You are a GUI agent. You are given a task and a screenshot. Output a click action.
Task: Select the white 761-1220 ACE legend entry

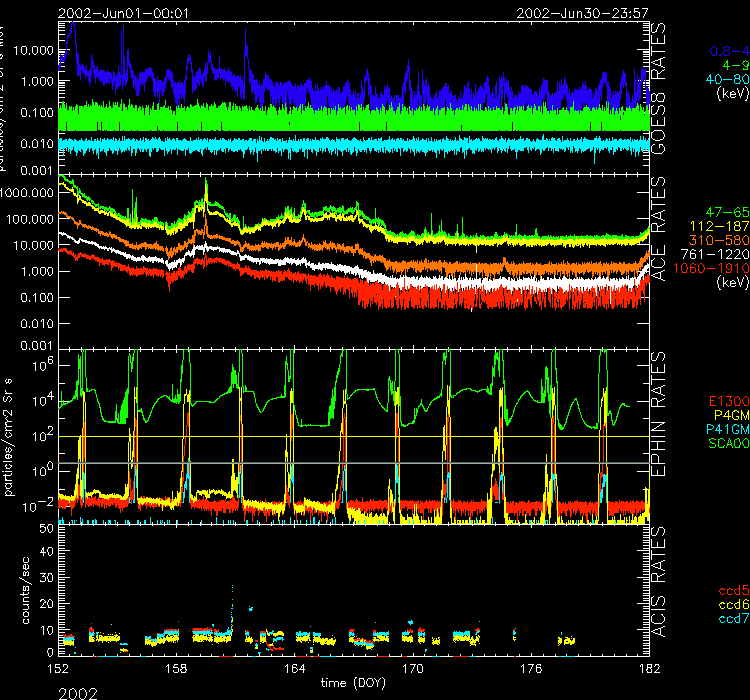point(720,256)
